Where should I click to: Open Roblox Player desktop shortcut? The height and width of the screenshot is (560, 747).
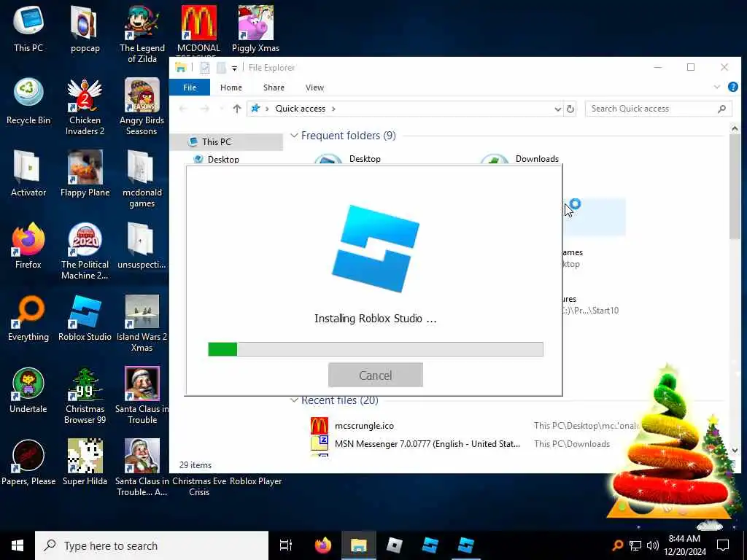(256, 481)
